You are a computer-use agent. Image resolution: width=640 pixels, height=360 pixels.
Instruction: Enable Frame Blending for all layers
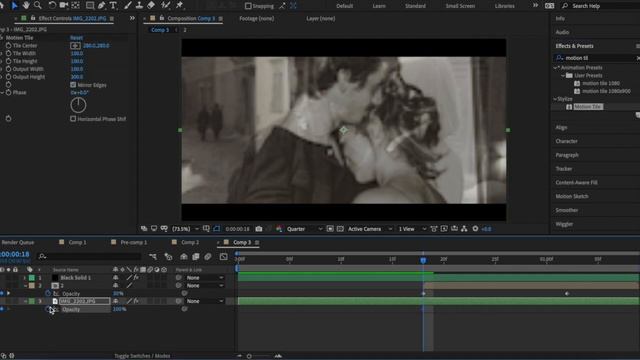[x=196, y=257]
